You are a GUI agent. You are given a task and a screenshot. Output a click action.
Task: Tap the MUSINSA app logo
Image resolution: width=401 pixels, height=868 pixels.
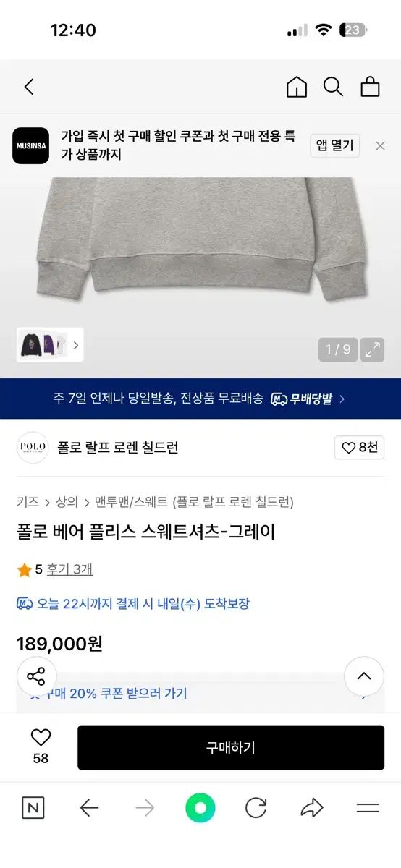[x=31, y=145]
